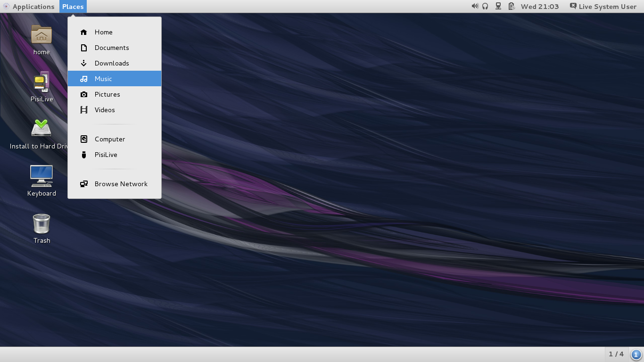Screen dimensions: 644x362
Task: Click the clipboard notification icon in the panel
Action: [511, 6]
